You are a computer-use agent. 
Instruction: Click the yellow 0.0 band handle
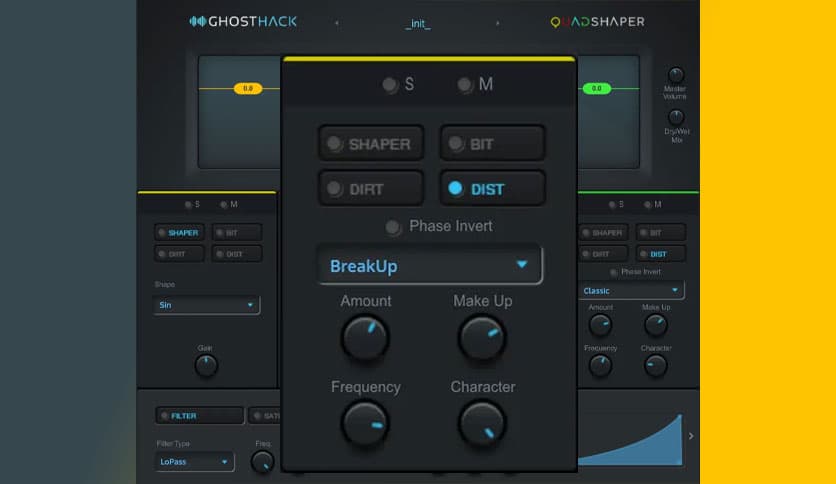(x=248, y=88)
